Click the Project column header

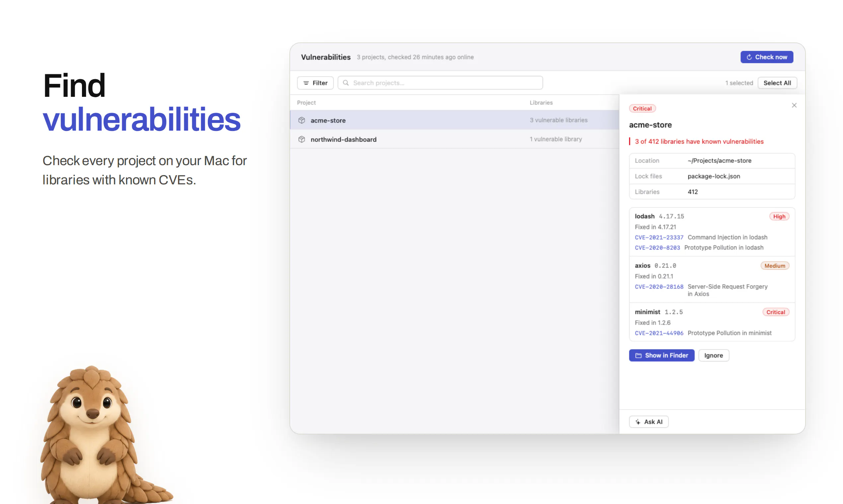306,102
